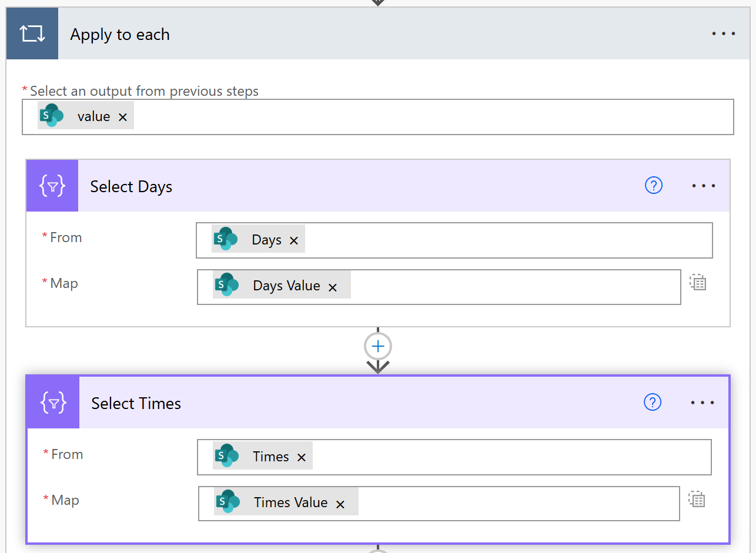Viewport: 756px width, 553px height.
Task: Collapse the Select Times card via title
Action: click(136, 404)
